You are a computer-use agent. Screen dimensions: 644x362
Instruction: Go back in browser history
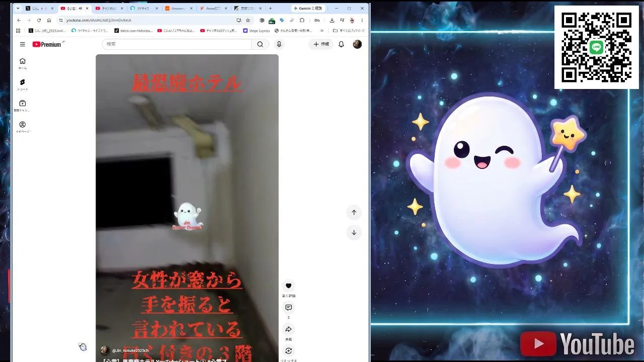19,20
